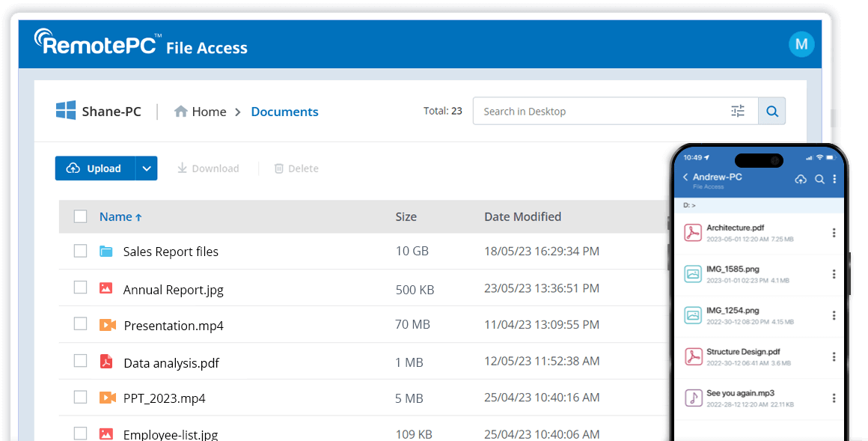This screenshot has height=441, width=868.
Task: Click the Delete button
Action: tap(297, 168)
